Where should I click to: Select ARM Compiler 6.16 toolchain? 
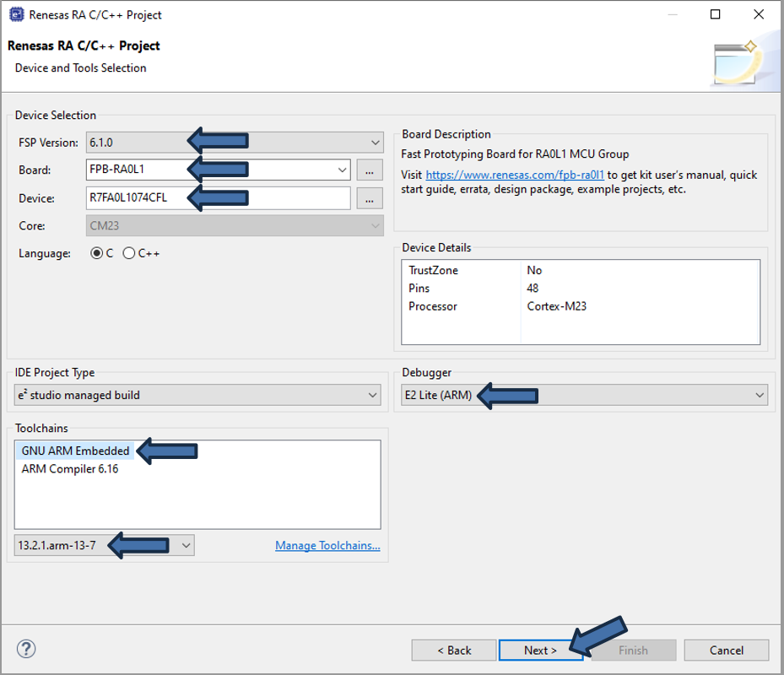click(x=70, y=469)
